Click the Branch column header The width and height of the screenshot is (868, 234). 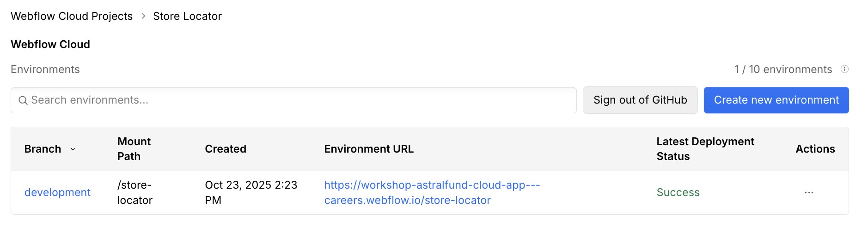point(43,149)
